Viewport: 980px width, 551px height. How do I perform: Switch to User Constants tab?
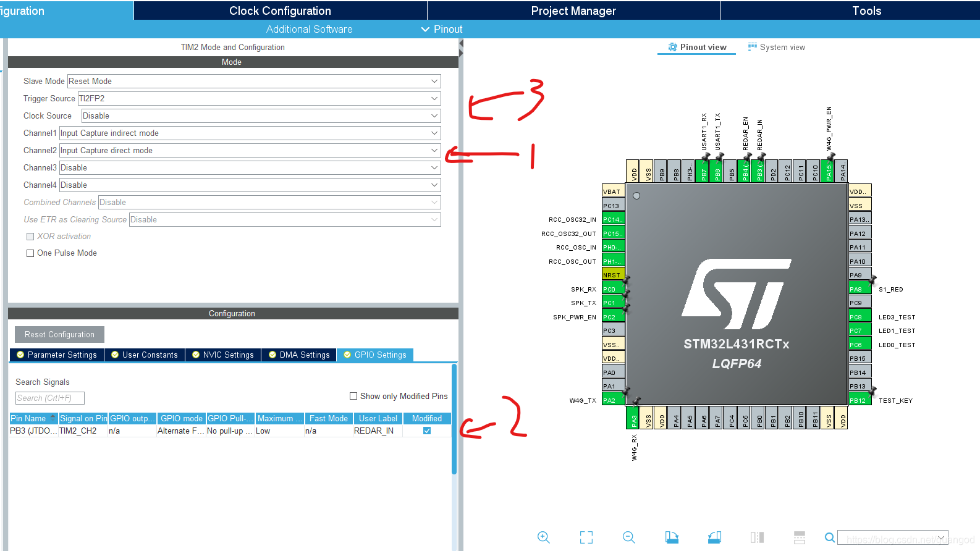[x=145, y=355]
